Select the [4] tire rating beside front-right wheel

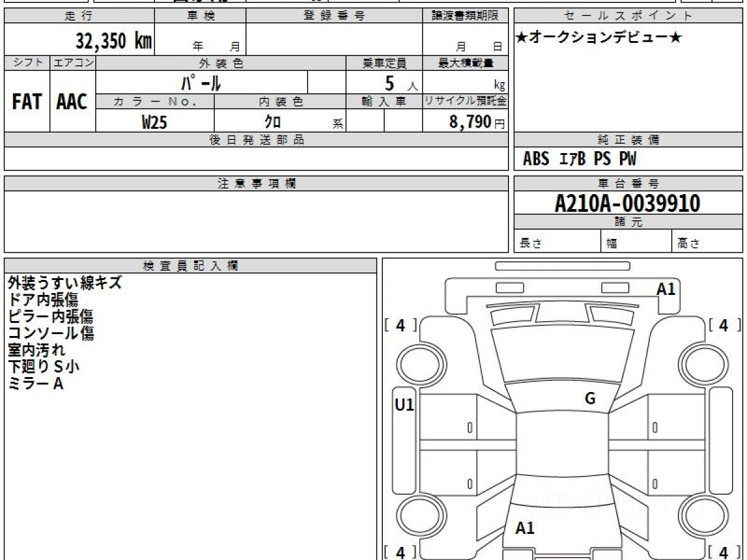(724, 325)
